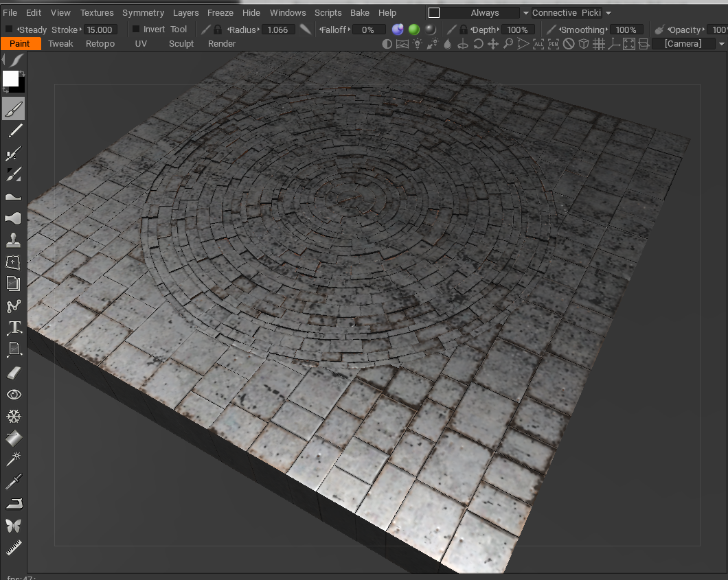Toggle the Invert Tool checkbox
728x580 pixels.
tap(135, 30)
